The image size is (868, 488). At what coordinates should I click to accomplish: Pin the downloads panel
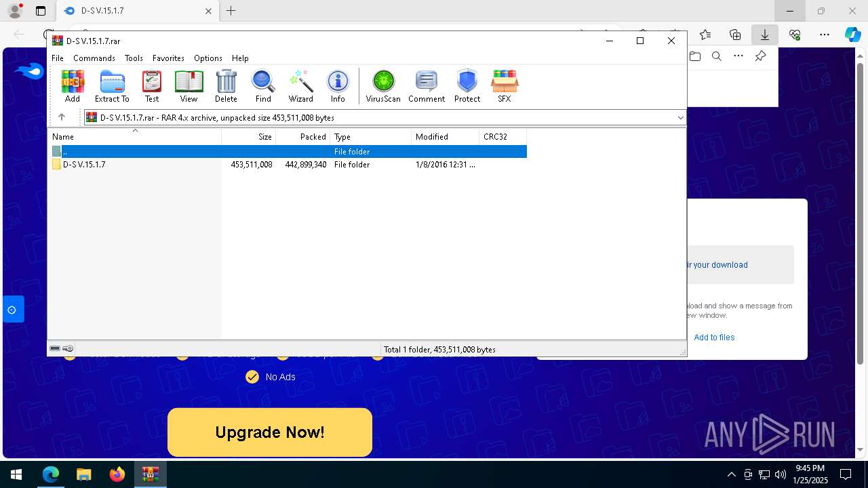point(760,56)
